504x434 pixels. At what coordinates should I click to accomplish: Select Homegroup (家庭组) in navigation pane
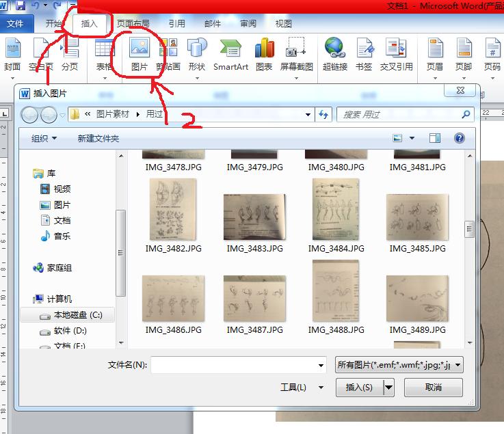(x=53, y=268)
